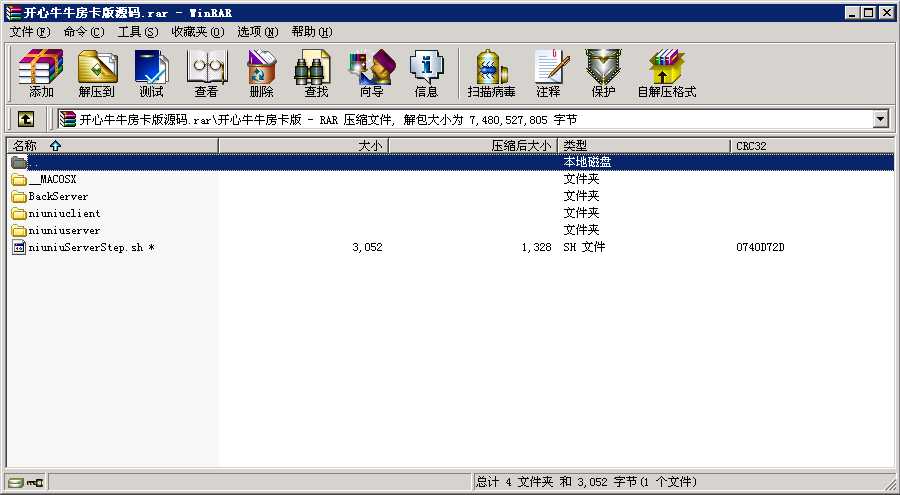Select the __MACOSX folder name

point(52,180)
